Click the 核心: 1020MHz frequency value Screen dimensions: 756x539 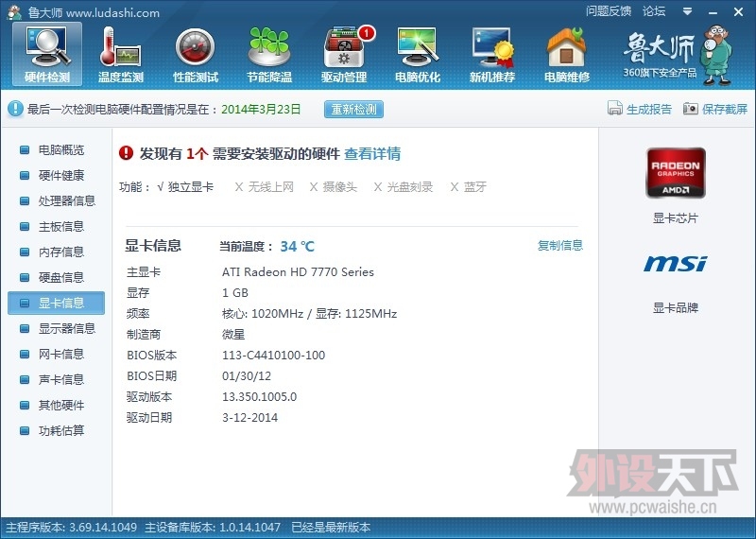pyautogui.click(x=263, y=314)
